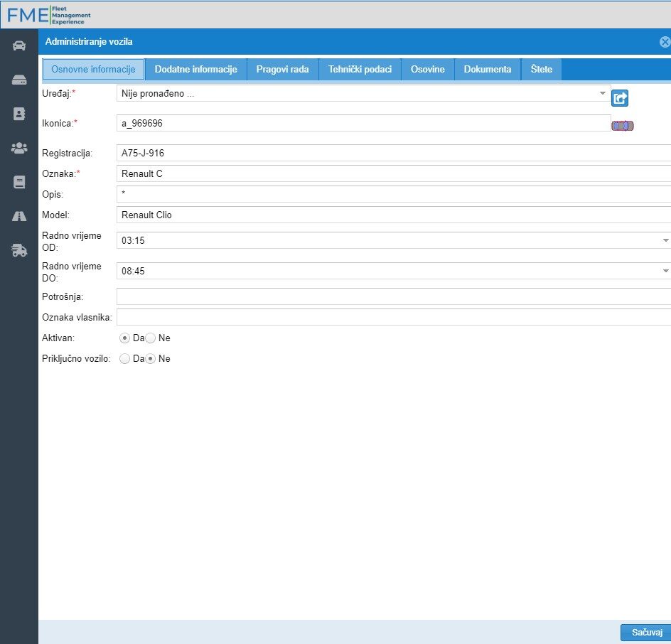Open the car icon in sidebar
Screen dimensions: 671x644
[x=18, y=45]
